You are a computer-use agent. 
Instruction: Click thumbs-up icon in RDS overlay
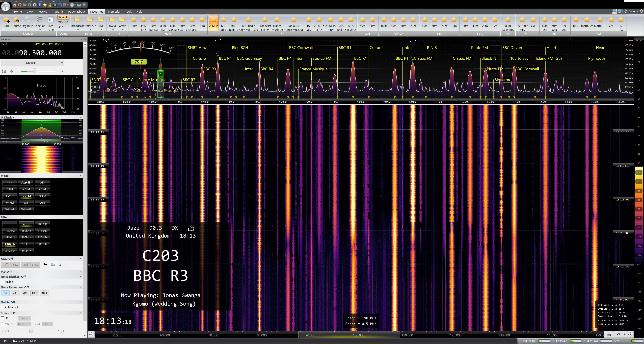point(191,228)
